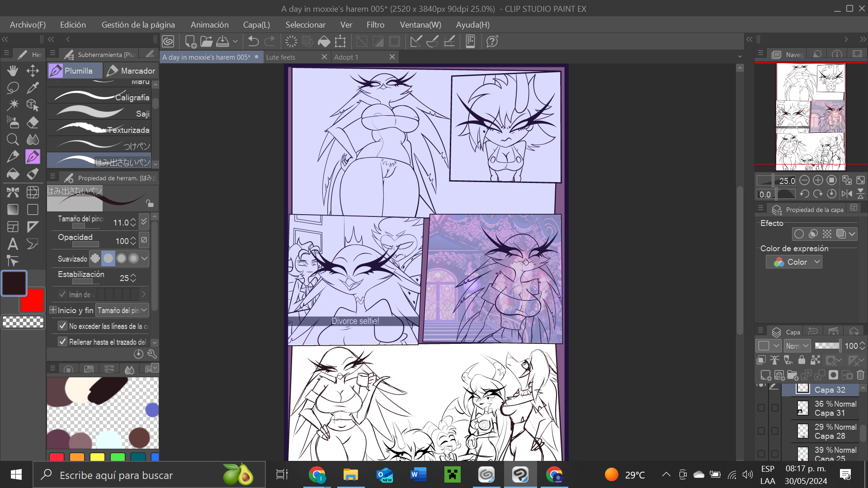
Task: Select the Plumilla tool group
Action: click(75, 70)
